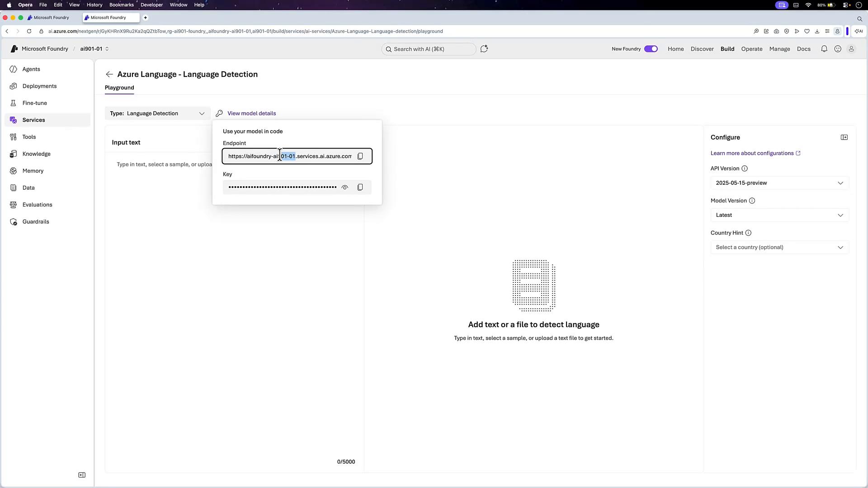Switch to the Playground tab
This screenshot has width=868, height=488.
coord(119,88)
